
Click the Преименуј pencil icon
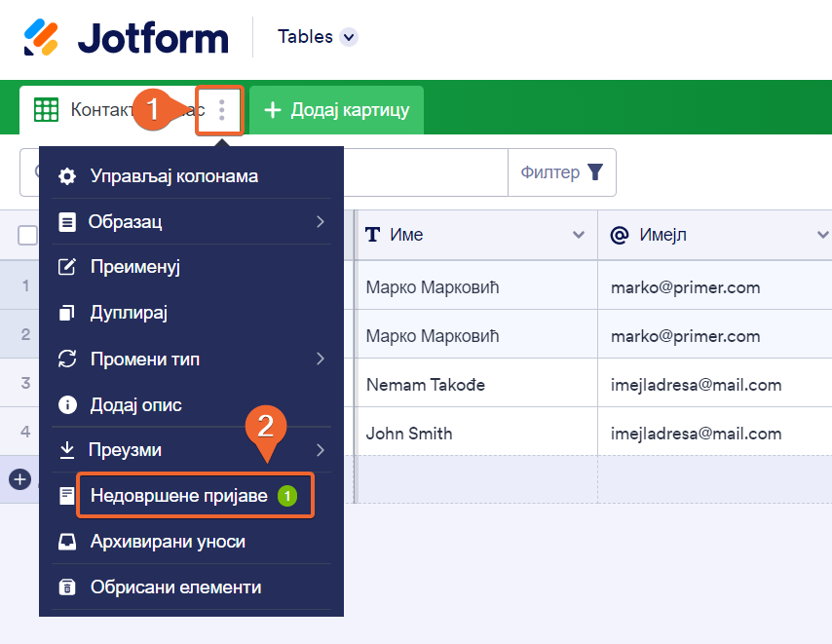coord(67,267)
